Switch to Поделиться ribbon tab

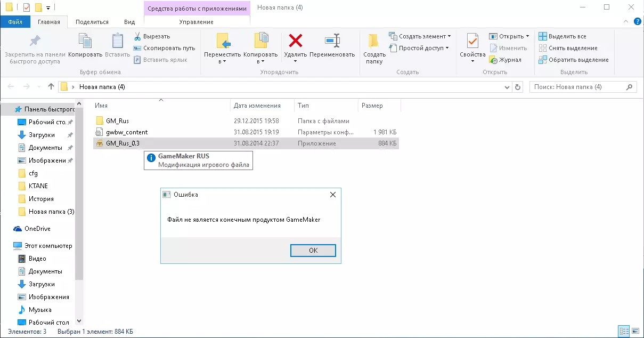click(92, 22)
